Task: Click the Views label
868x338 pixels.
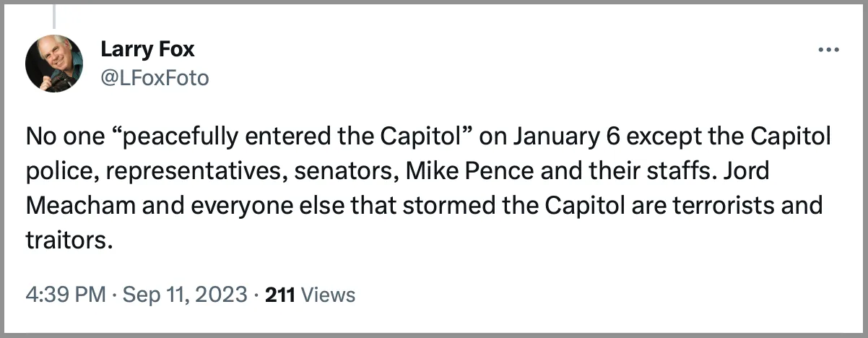Action: coord(327,295)
